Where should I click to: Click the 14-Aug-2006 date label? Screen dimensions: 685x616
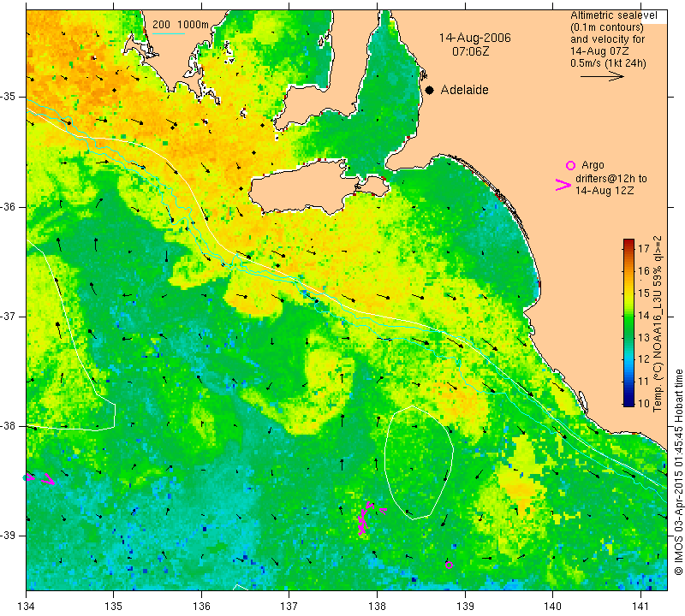point(474,38)
